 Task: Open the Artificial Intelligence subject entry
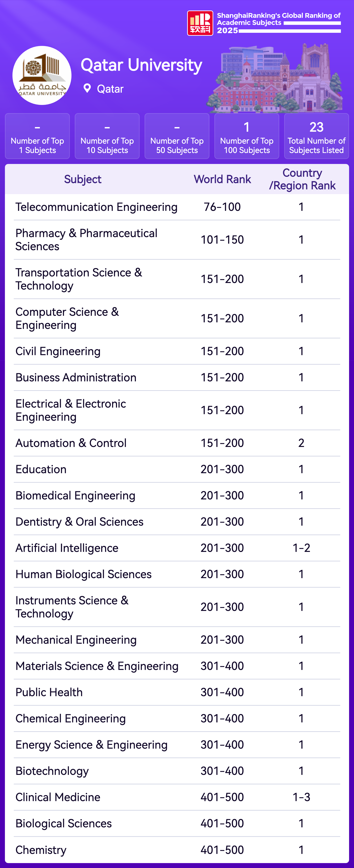click(x=67, y=548)
